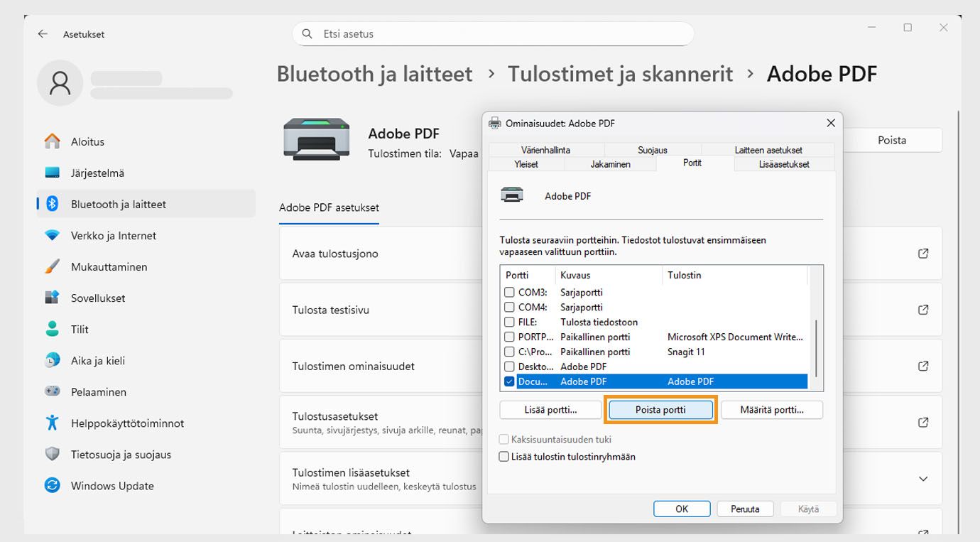The height and width of the screenshot is (542, 980).
Task: Open Windows Update from the sidebar icon
Action: click(x=52, y=486)
